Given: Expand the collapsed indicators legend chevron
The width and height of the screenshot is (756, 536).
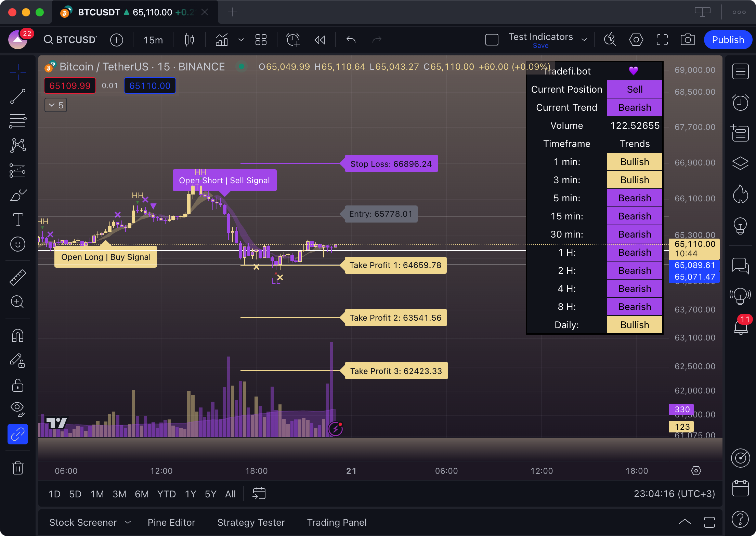Looking at the screenshot, I should [x=56, y=105].
